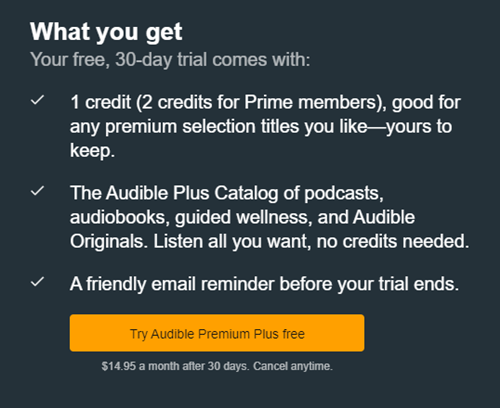The width and height of the screenshot is (500, 408).
Task: Click the audiobooks, guided wellness line
Action: [x=242, y=218]
